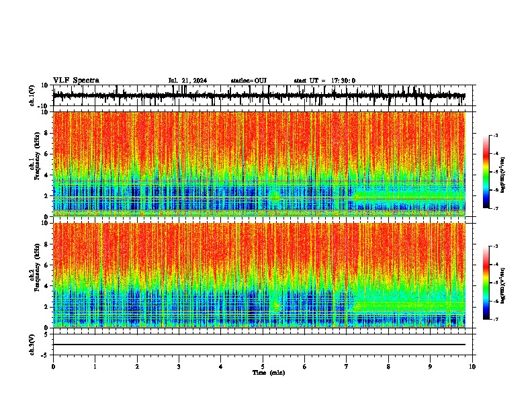The height and width of the screenshot is (411, 532).
Task: Click time axis tick label "1"
Action: coord(95,367)
